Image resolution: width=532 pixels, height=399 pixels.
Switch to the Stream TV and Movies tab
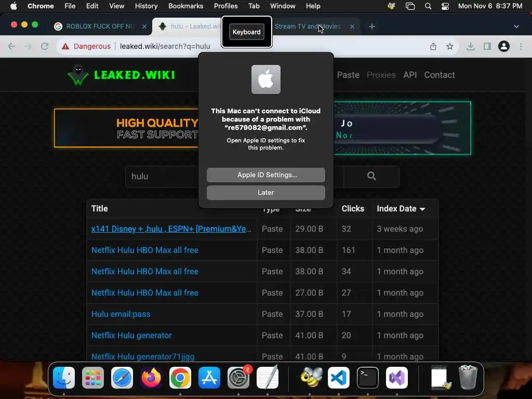(x=308, y=26)
